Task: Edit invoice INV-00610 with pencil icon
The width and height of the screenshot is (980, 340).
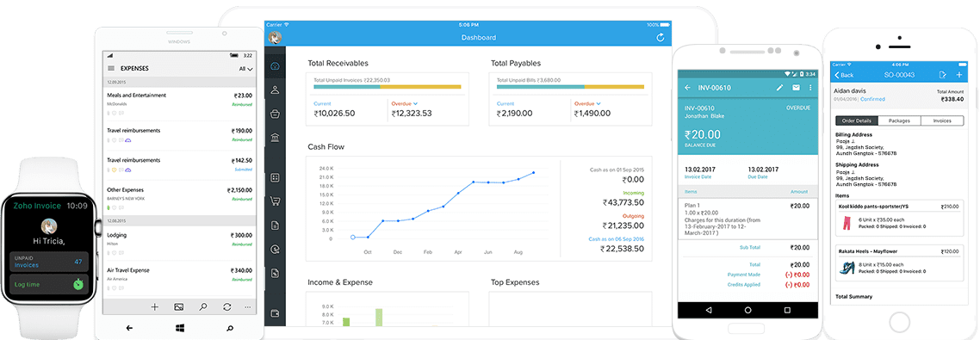Action: pos(779,88)
